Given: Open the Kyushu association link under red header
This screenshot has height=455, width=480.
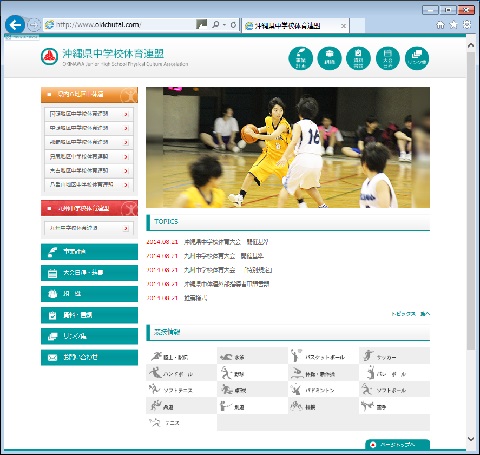Looking at the screenshot, I should pyautogui.click(x=89, y=228).
